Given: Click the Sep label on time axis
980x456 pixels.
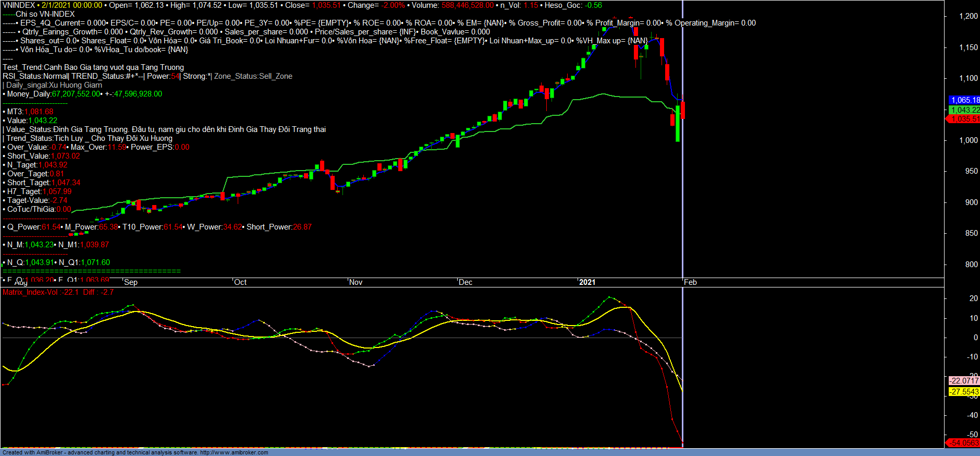Looking at the screenshot, I should (x=131, y=282).
